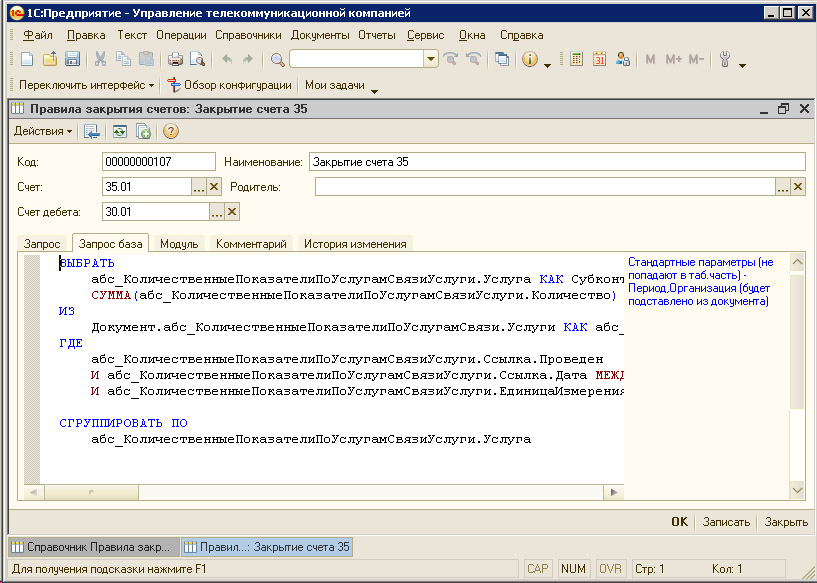Switch to the Комментарий tab
This screenshot has width=817, height=583.
pyautogui.click(x=251, y=243)
